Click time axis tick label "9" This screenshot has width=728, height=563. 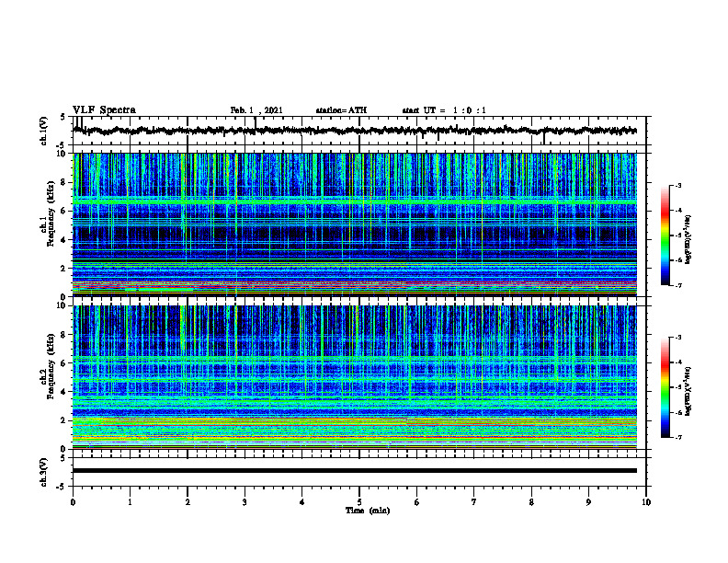click(x=588, y=502)
